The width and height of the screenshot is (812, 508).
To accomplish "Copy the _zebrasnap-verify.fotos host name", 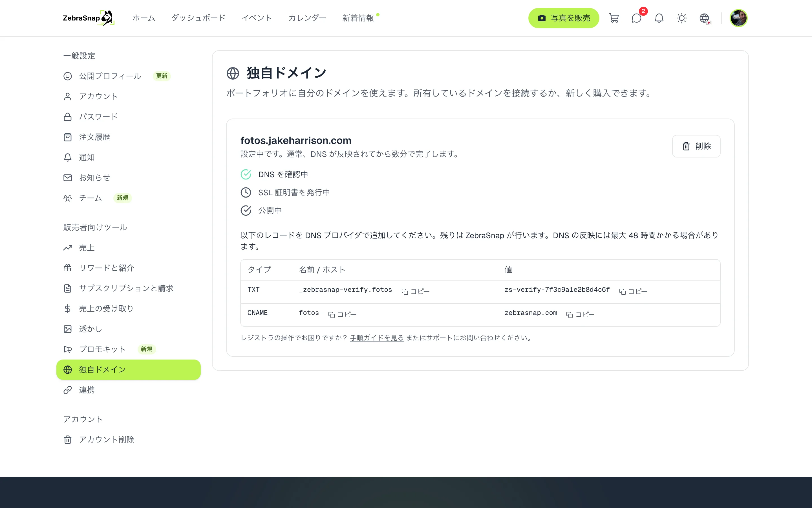I will coord(415,291).
